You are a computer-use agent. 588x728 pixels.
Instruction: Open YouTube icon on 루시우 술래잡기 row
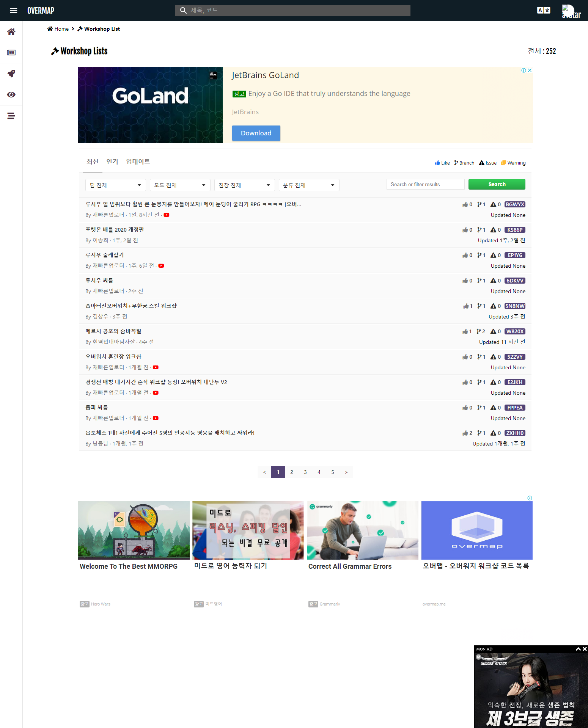coord(161,266)
